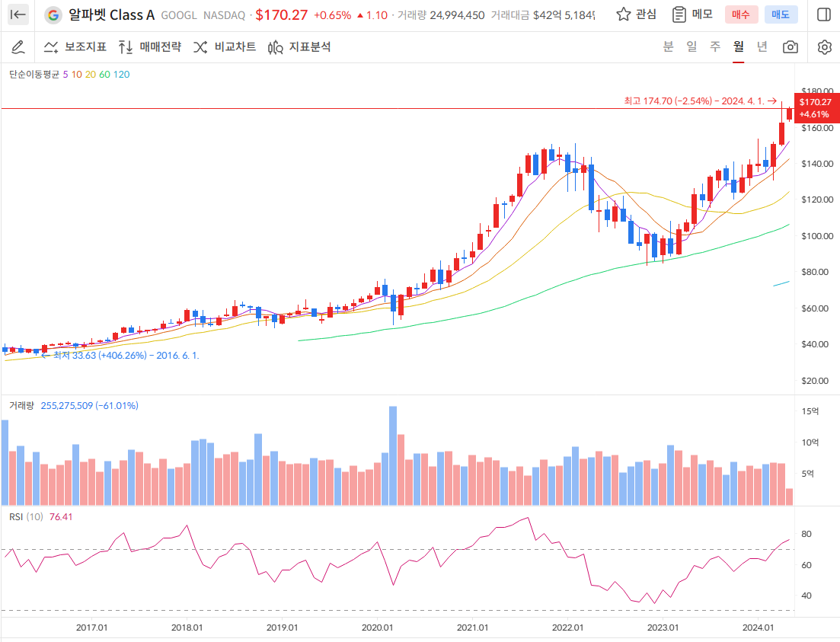Click the 최저 33.63 low annotation
The height and width of the screenshot is (642, 840).
pyautogui.click(x=120, y=356)
